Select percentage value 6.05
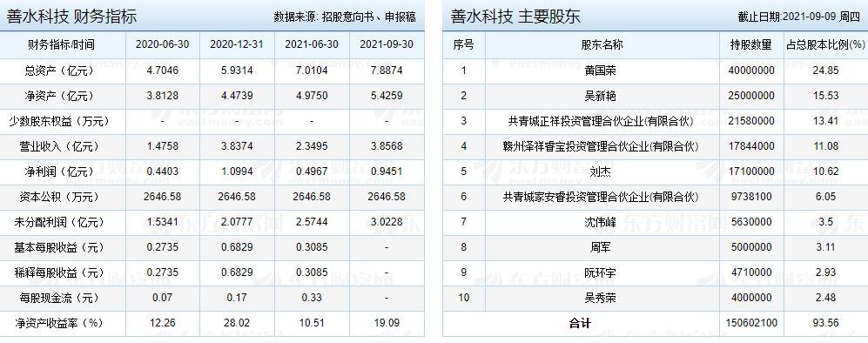The width and height of the screenshot is (868, 343). [x=825, y=197]
